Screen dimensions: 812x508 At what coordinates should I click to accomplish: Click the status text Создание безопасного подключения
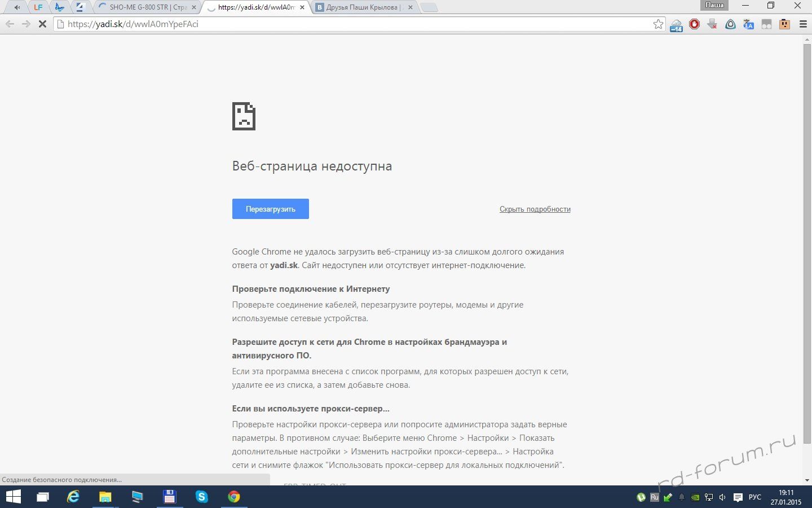(x=62, y=480)
